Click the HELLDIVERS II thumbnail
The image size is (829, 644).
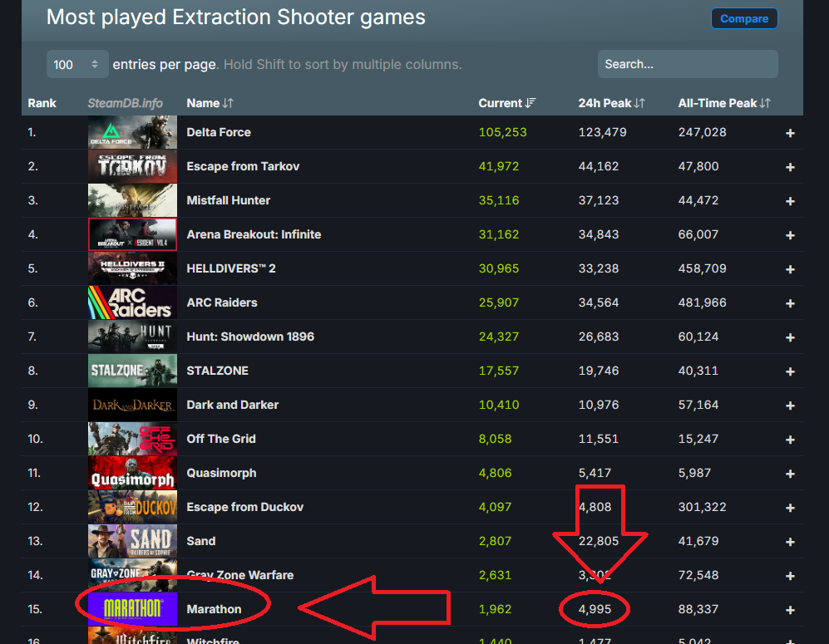click(132, 268)
